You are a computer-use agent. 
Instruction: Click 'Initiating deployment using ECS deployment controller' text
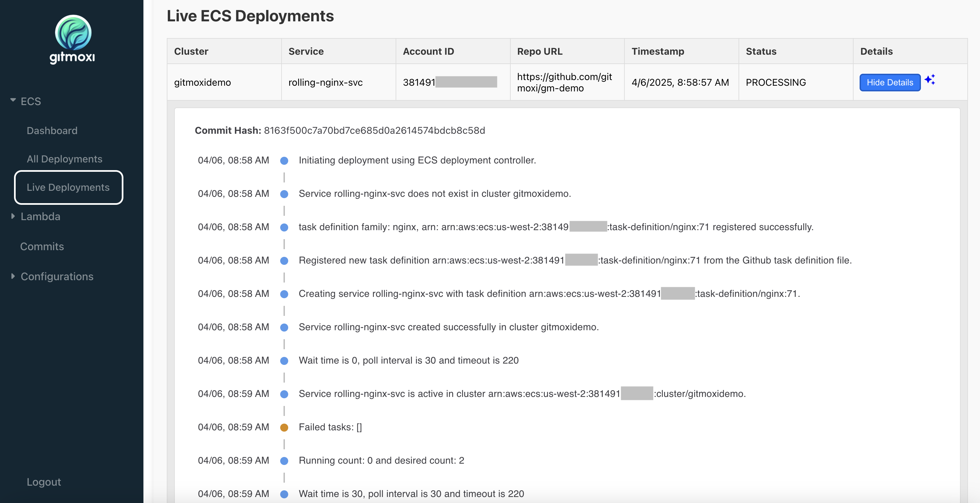coord(417,160)
